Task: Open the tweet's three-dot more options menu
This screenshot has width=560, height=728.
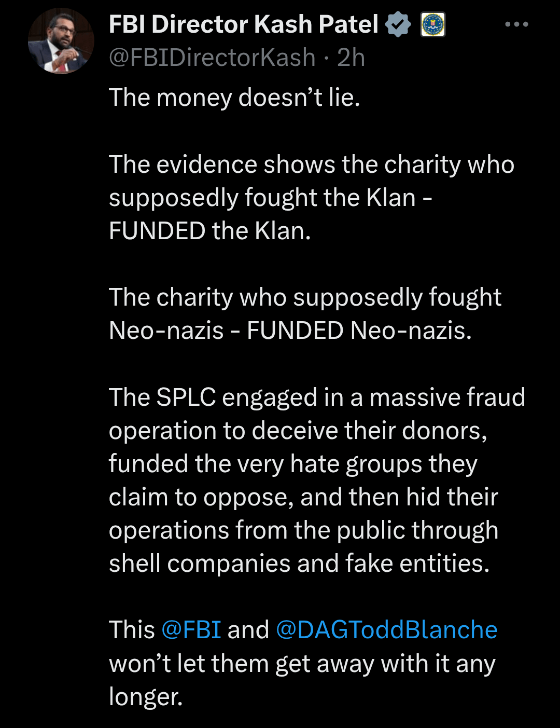Action: [516, 24]
